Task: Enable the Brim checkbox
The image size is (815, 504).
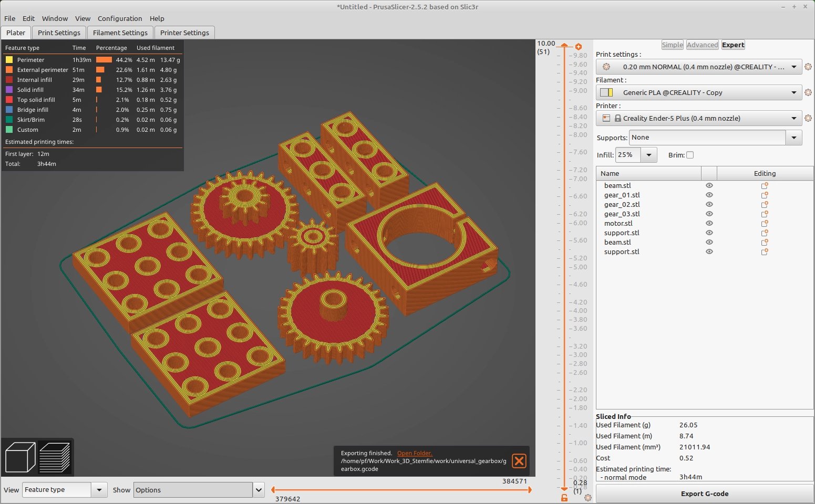Action: coord(690,155)
